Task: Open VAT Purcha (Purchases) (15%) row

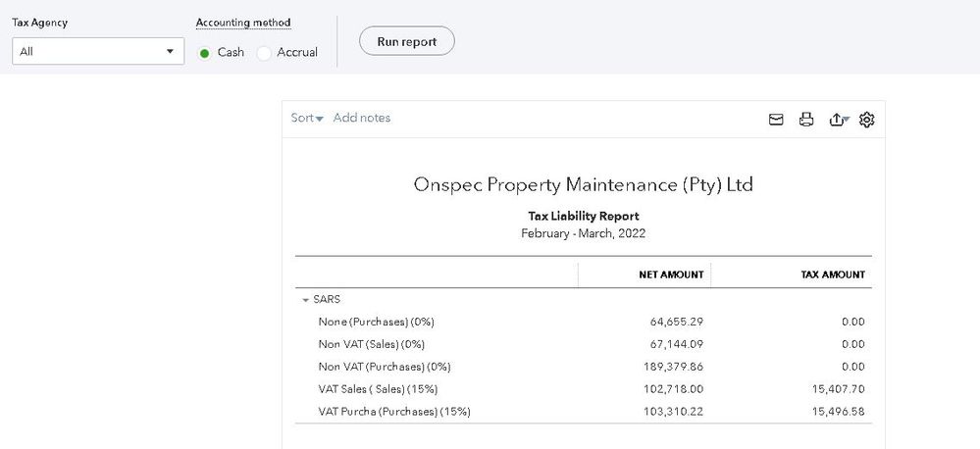Action: click(394, 412)
